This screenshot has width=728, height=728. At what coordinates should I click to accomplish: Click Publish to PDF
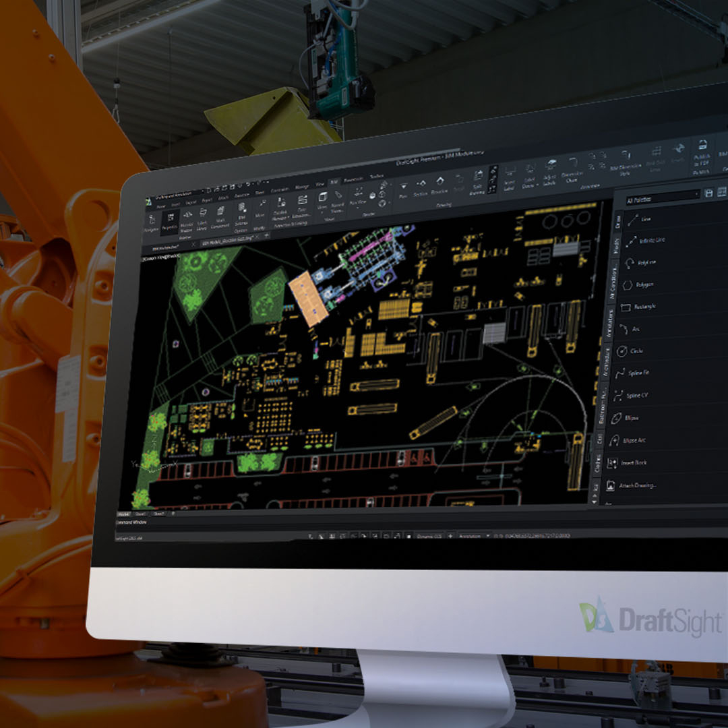pyautogui.click(x=701, y=156)
